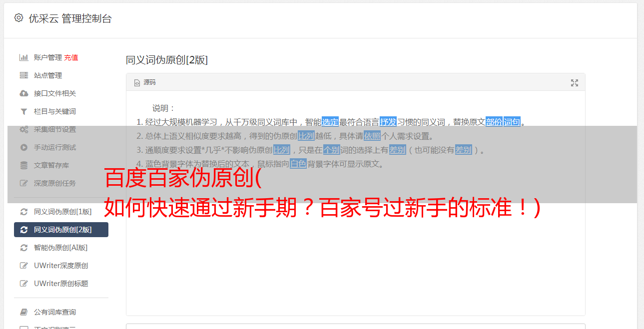
Task: Select the active 同义词伪原创[2版] menu item
Action: click(x=61, y=230)
